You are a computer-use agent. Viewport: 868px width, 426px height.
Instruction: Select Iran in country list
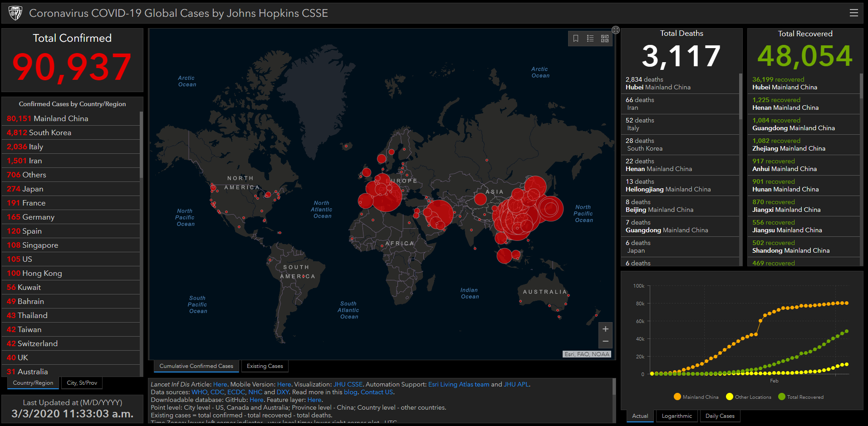click(x=71, y=161)
